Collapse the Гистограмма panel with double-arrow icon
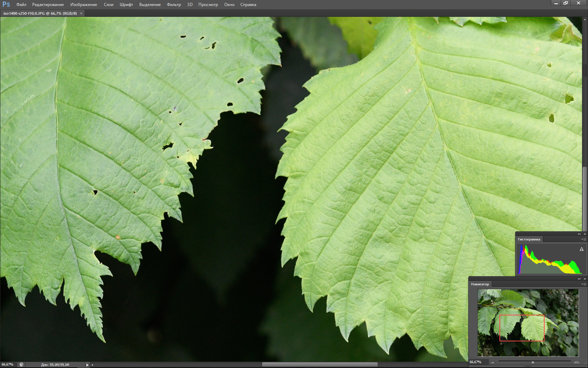 pos(579,234)
